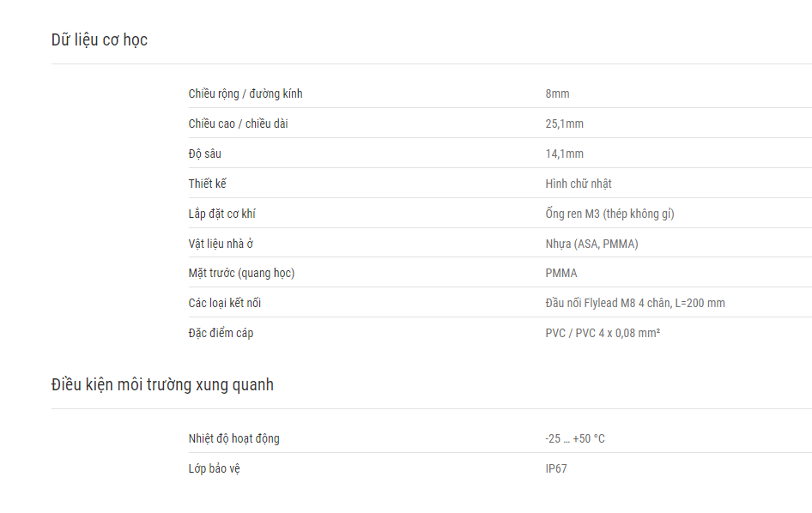Click the 8mm width value
This screenshot has height=513, width=812.
(557, 94)
